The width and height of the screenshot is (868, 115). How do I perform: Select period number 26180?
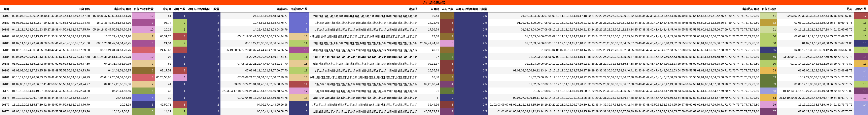pos(5,84)
